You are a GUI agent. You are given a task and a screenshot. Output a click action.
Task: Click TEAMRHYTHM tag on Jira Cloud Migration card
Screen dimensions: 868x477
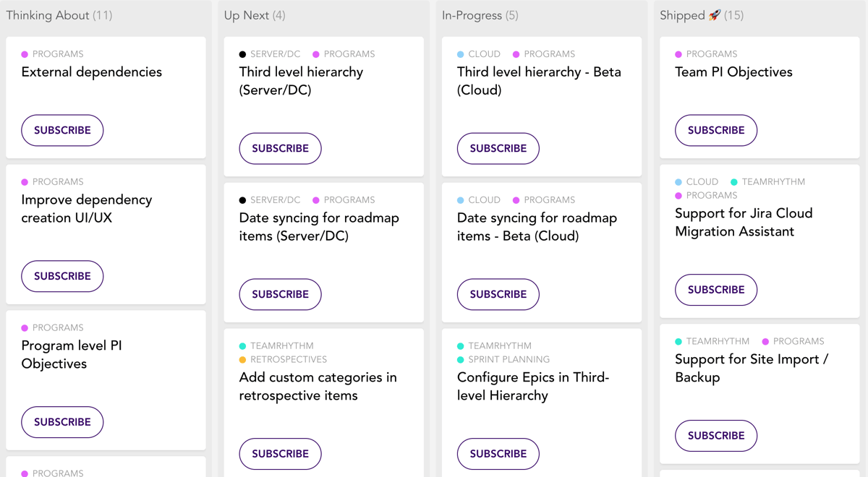[767, 182]
